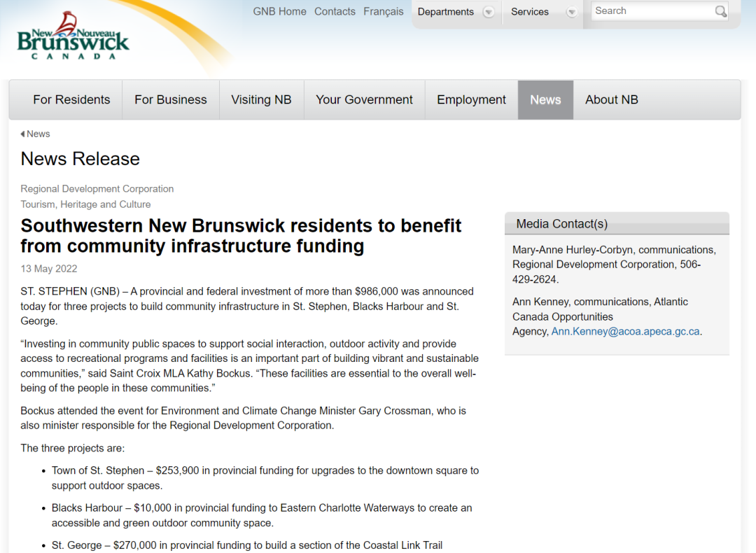Click the Regional Development Corporation label
This screenshot has height=553, width=756.
pyautogui.click(x=97, y=189)
